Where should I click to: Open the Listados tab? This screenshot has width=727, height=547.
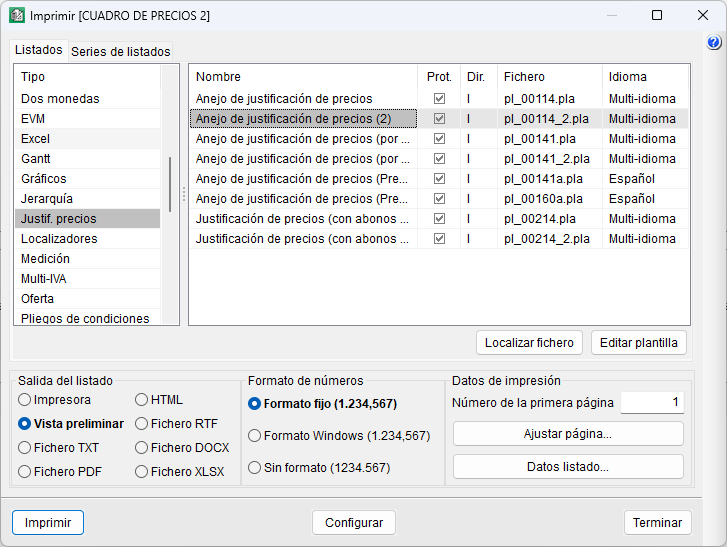click(x=38, y=50)
